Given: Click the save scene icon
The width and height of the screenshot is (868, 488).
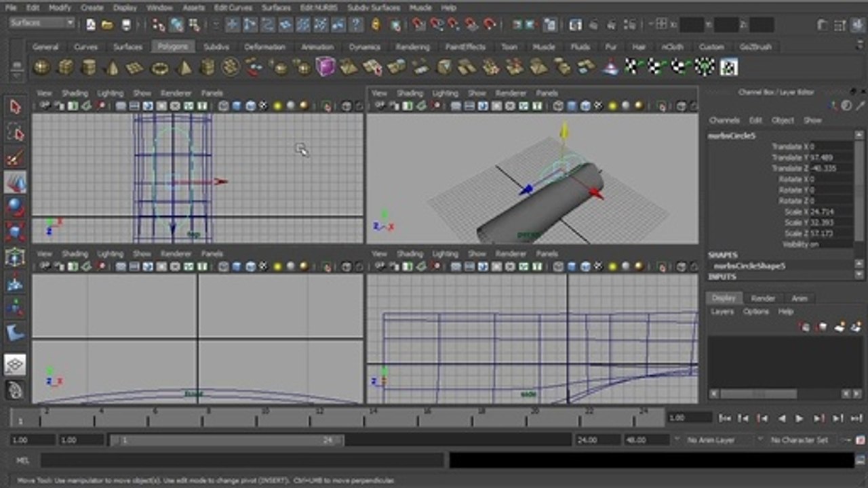Looking at the screenshot, I should (x=125, y=24).
